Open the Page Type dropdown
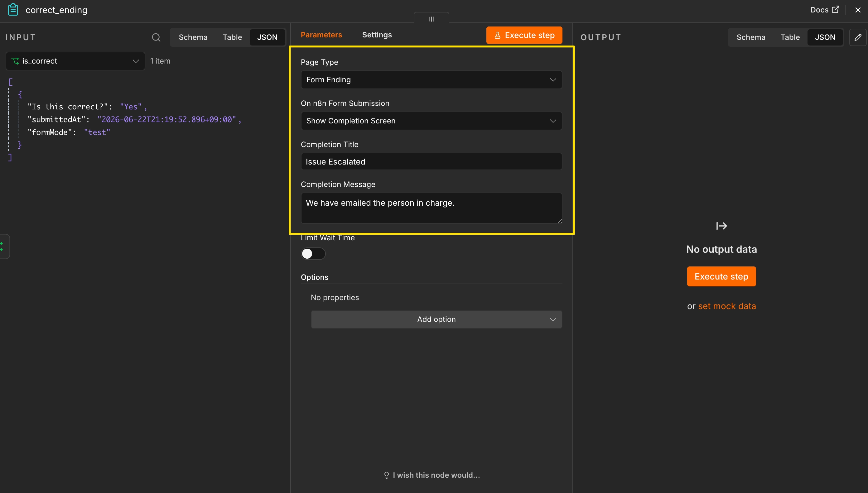Image resolution: width=868 pixels, height=493 pixels. (x=431, y=79)
